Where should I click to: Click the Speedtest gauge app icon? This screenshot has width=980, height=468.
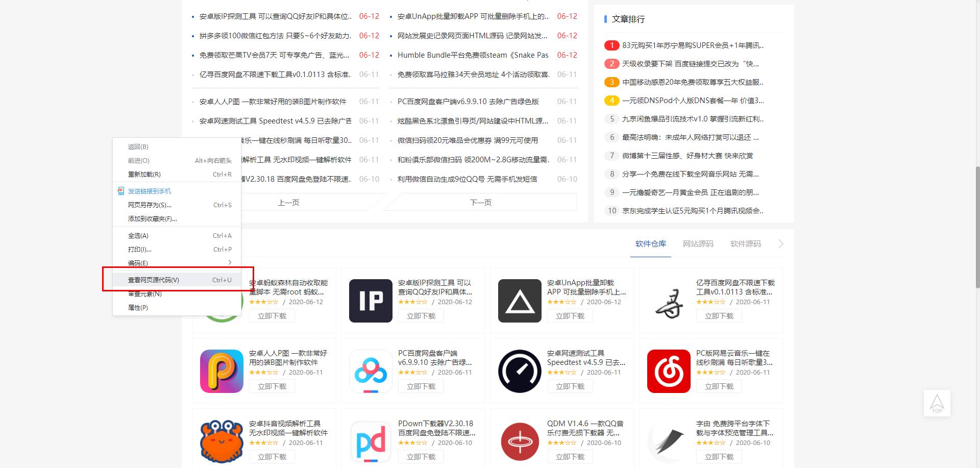tap(519, 372)
